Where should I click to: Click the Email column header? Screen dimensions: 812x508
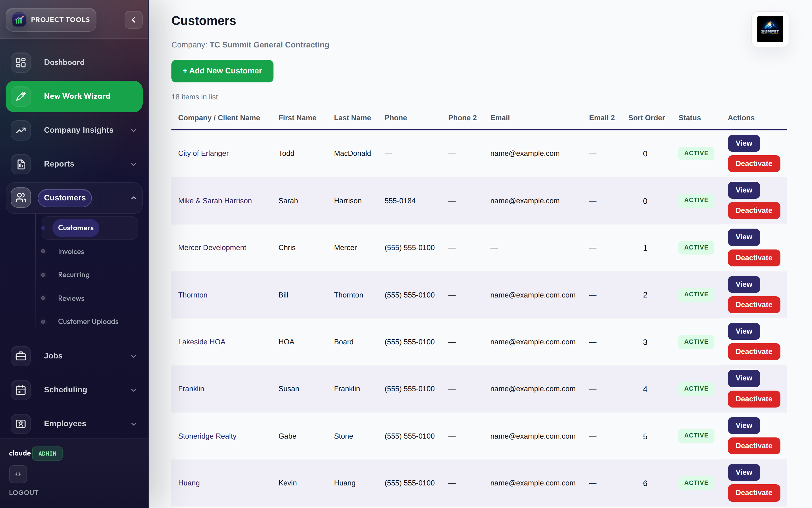click(500, 118)
